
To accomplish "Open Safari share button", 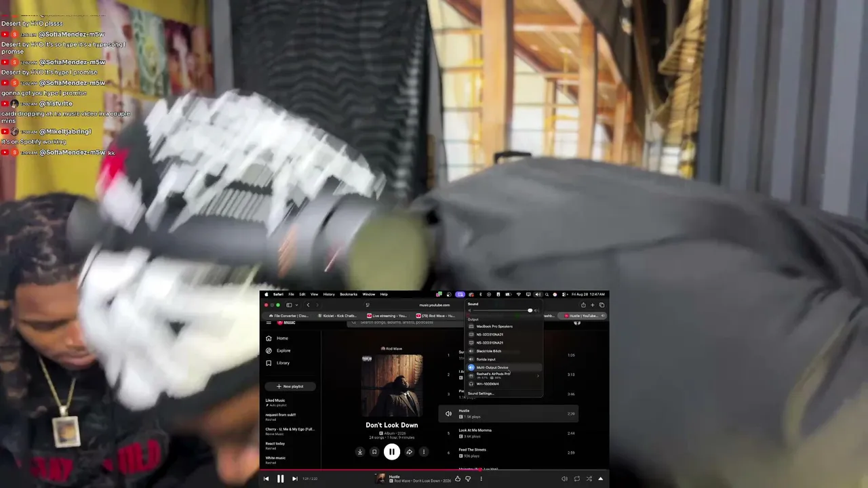I will point(583,305).
